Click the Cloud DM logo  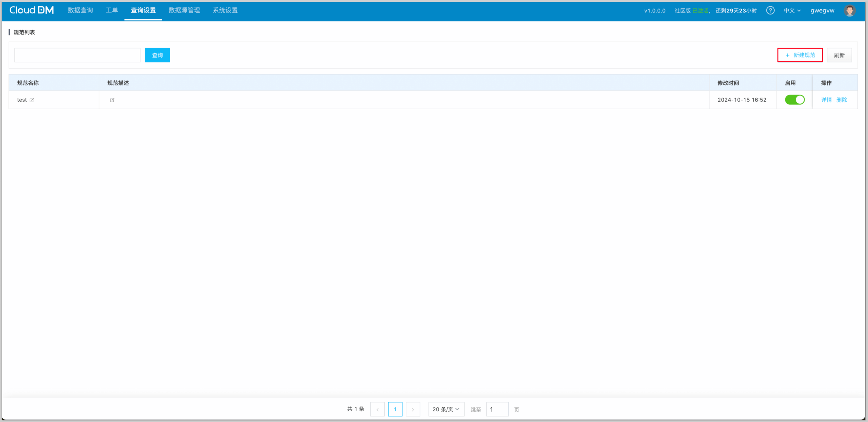point(32,10)
